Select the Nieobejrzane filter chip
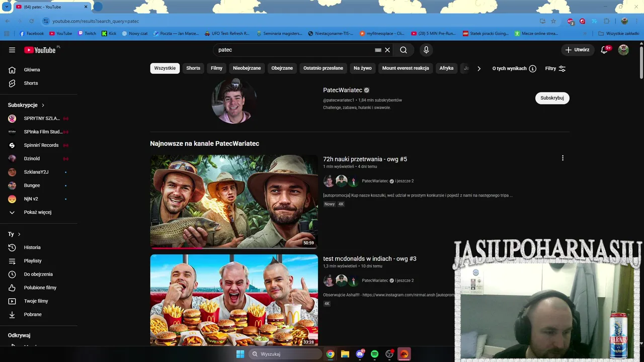 coord(247,68)
